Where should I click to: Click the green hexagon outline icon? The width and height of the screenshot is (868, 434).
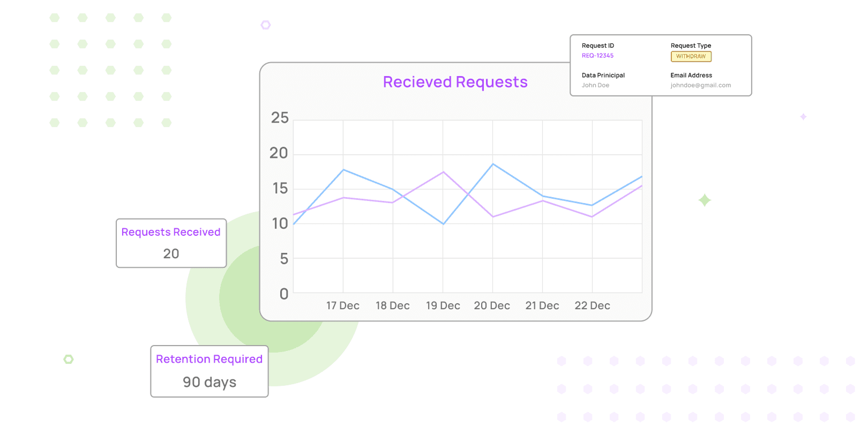coord(69,359)
